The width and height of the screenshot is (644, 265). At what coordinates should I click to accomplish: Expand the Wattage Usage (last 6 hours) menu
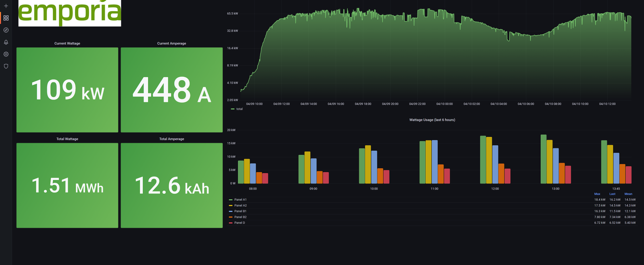click(432, 120)
